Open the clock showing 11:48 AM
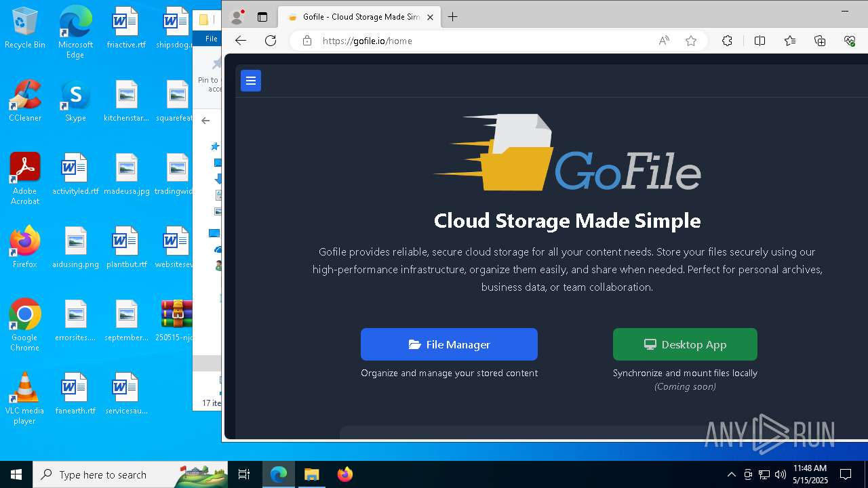 [x=810, y=474]
